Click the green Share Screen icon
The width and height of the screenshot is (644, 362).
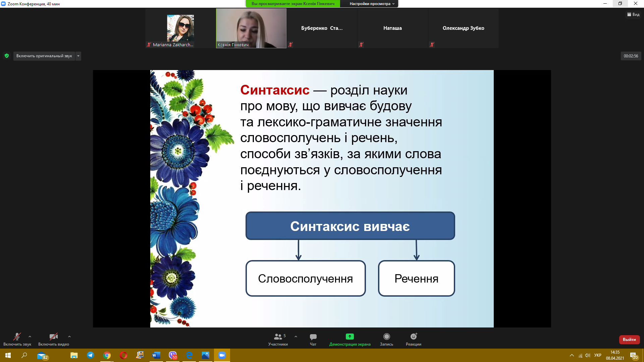tap(350, 337)
